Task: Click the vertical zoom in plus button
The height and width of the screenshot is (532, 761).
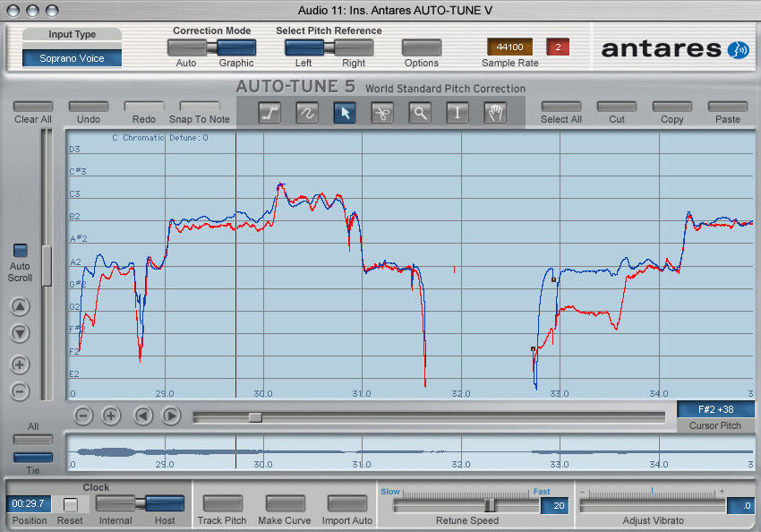Action: pyautogui.click(x=20, y=365)
